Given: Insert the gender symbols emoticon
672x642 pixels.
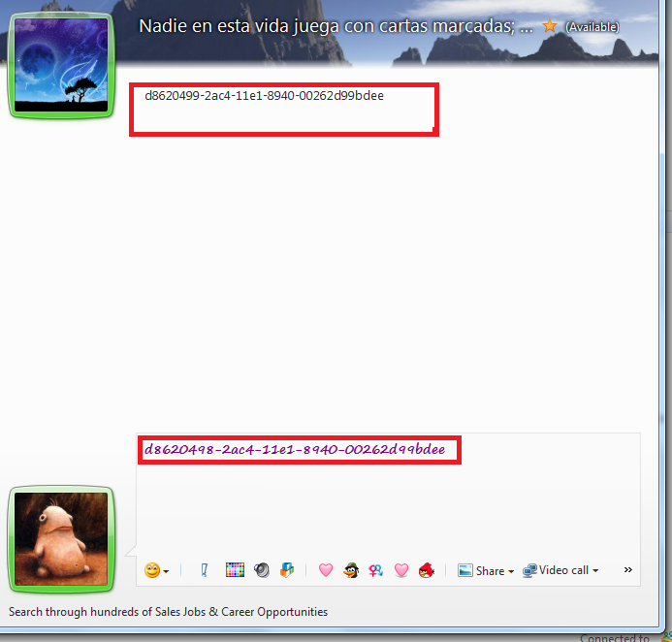Looking at the screenshot, I should 376,570.
